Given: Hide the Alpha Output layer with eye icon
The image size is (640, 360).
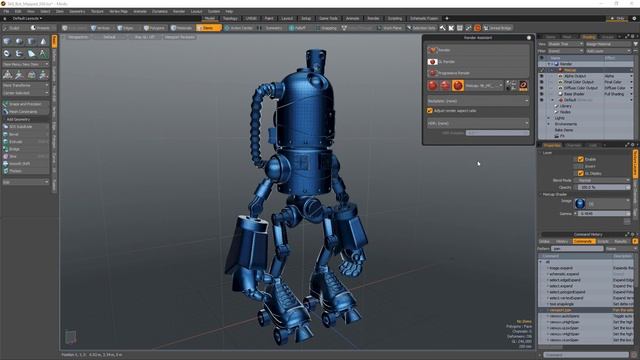Looking at the screenshot, I should click(x=541, y=76).
